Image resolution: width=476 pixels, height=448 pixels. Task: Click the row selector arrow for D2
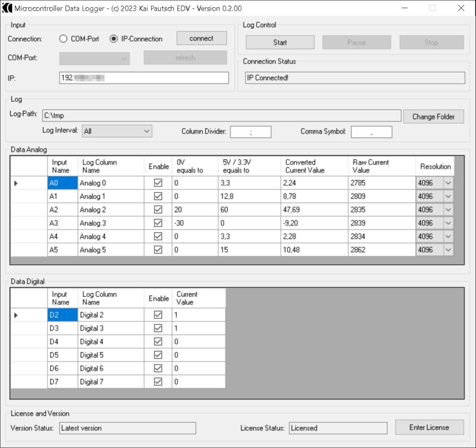point(16,315)
